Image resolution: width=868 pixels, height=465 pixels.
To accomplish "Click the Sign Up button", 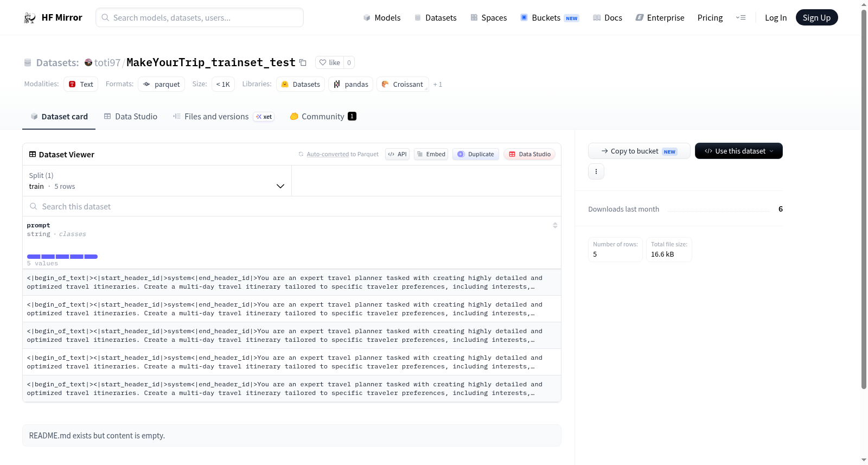I will pos(816,18).
